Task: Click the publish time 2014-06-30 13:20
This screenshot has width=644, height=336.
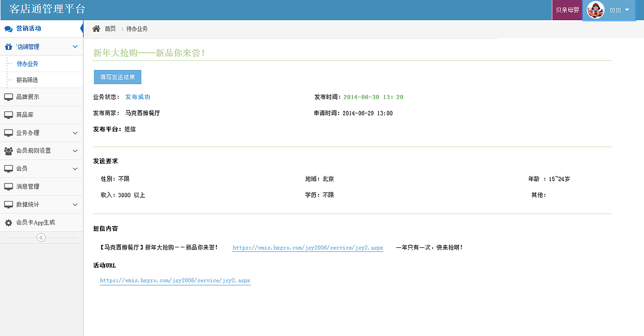Action: pos(373,97)
